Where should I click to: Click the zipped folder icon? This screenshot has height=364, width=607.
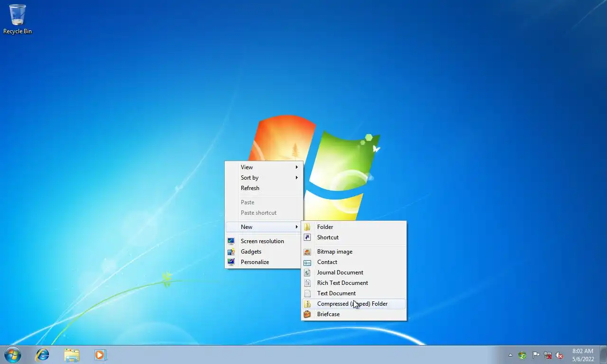307,304
